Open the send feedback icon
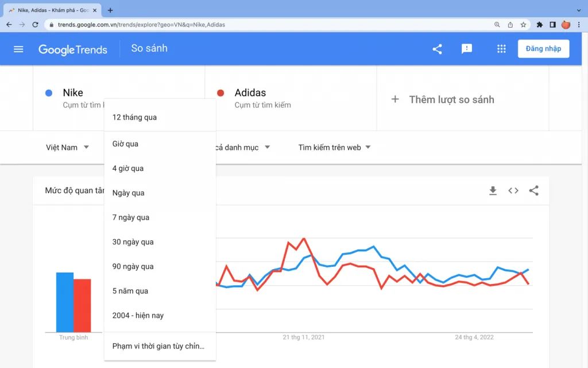Image resolution: width=588 pixels, height=368 pixels. 466,49
